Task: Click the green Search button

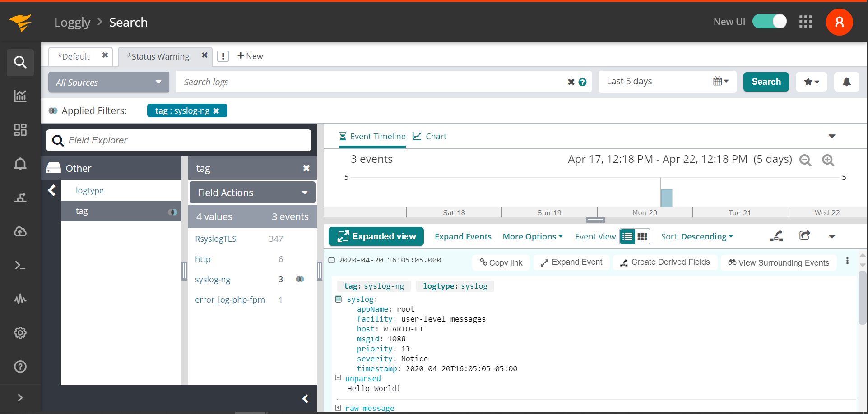Action: coord(766,82)
